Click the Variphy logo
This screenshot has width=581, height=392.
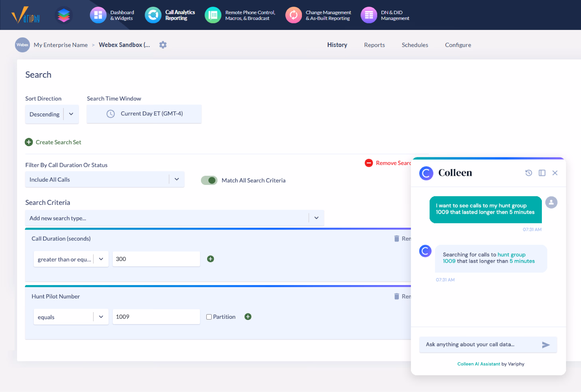coord(25,15)
